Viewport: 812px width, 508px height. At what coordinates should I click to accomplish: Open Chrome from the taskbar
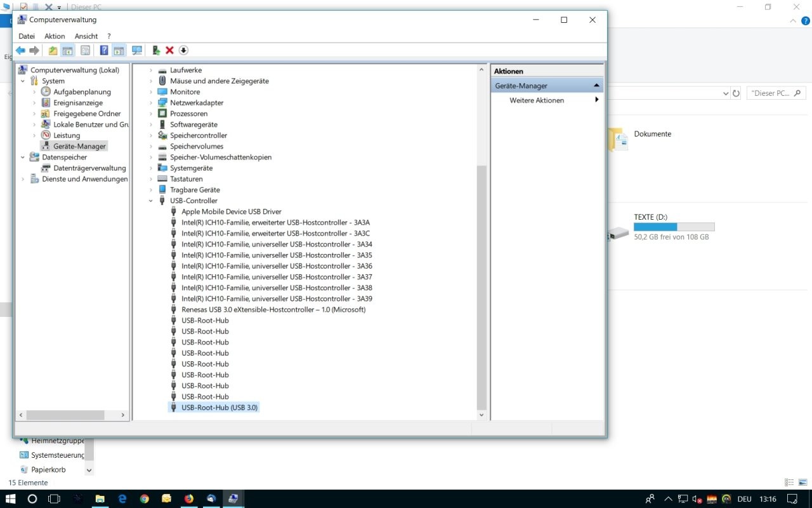coord(144,498)
